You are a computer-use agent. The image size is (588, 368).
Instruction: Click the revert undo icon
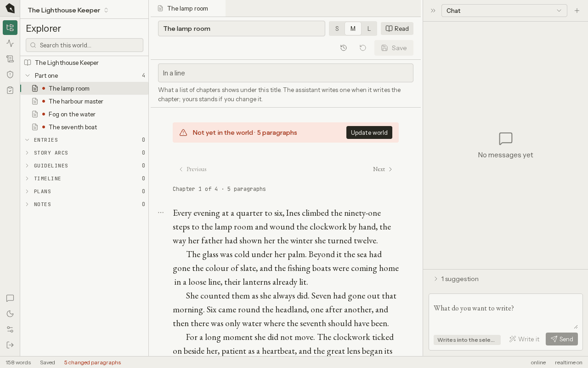pyautogui.click(x=363, y=48)
